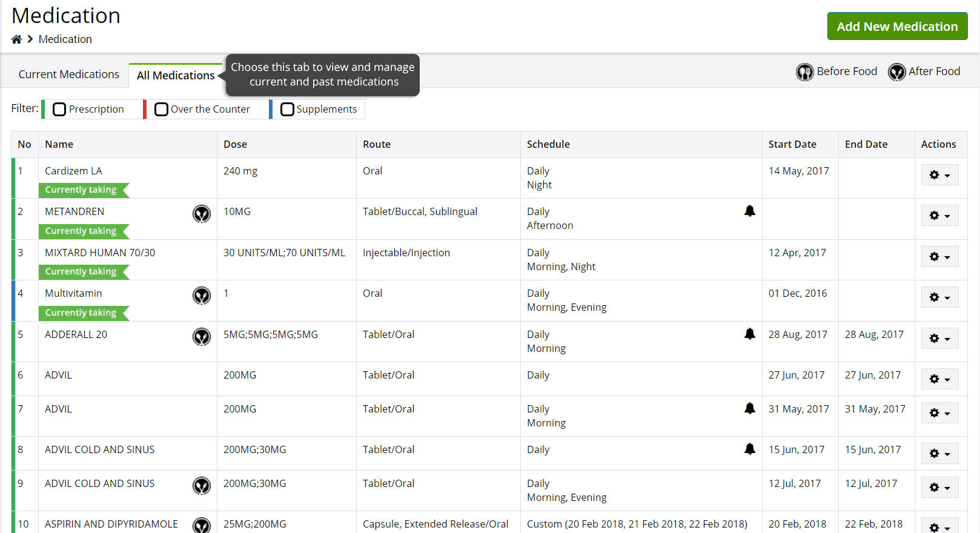Click Currently taking badge under Cardizem LA
This screenshot has height=533, width=980.
point(84,190)
